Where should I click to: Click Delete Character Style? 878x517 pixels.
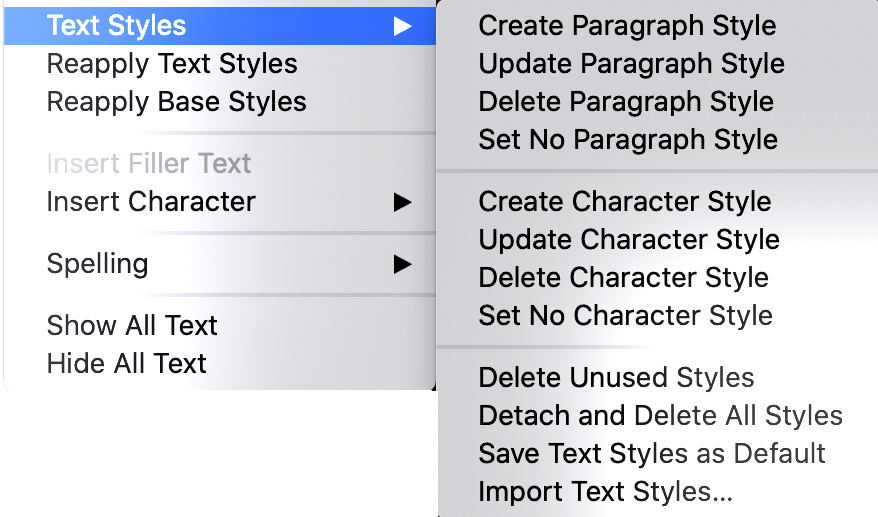tap(624, 278)
